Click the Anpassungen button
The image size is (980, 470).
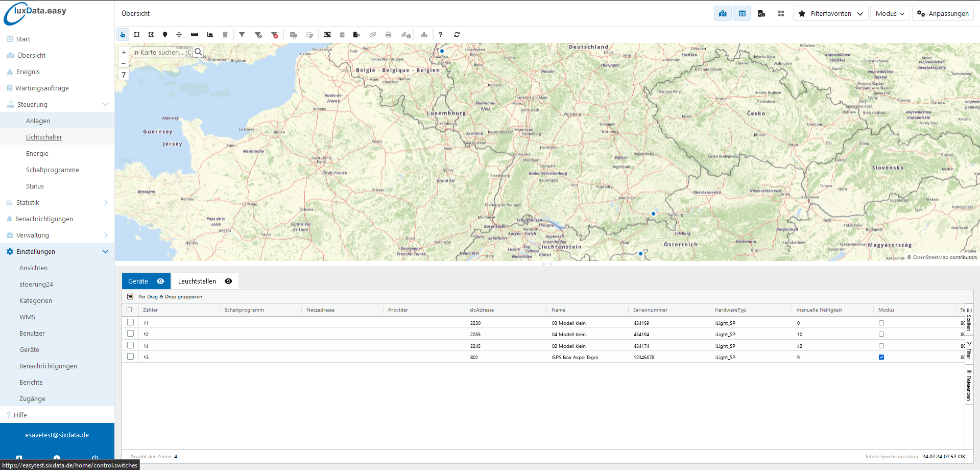click(943, 14)
